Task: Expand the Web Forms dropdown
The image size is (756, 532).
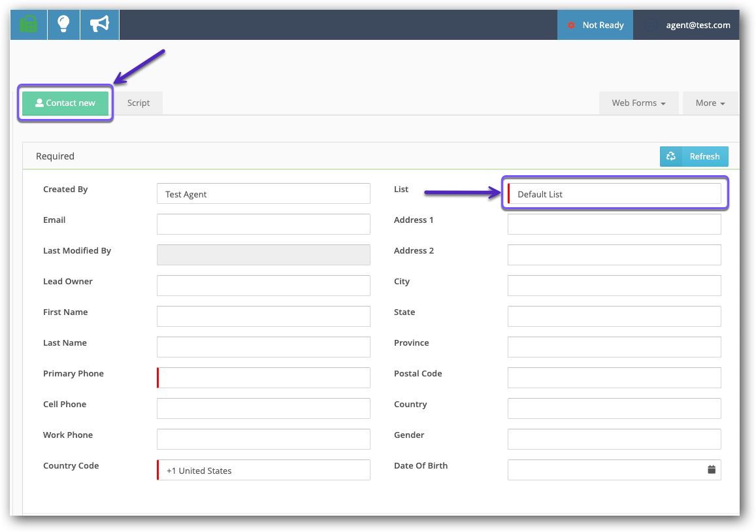Action: click(x=638, y=103)
